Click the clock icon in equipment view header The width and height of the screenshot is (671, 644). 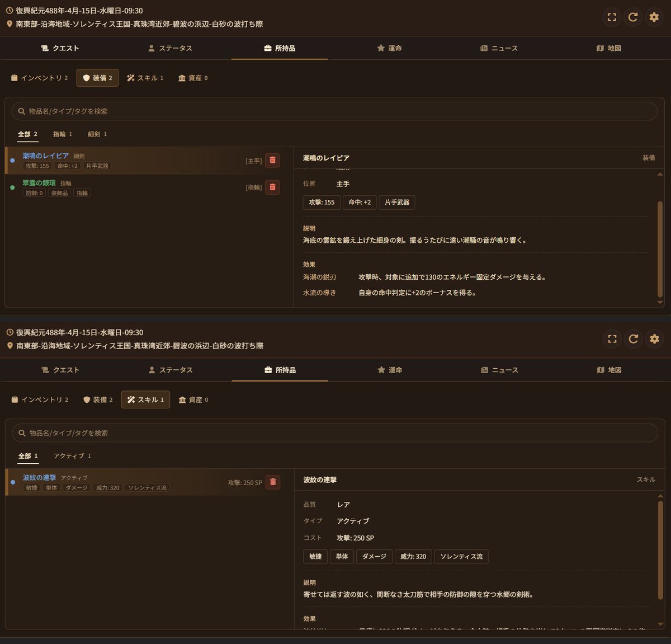(x=10, y=11)
